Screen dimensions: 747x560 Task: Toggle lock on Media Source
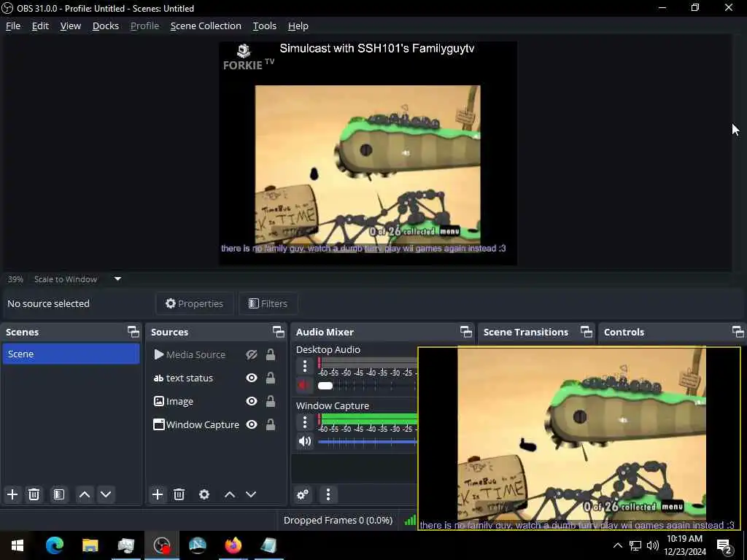point(270,355)
